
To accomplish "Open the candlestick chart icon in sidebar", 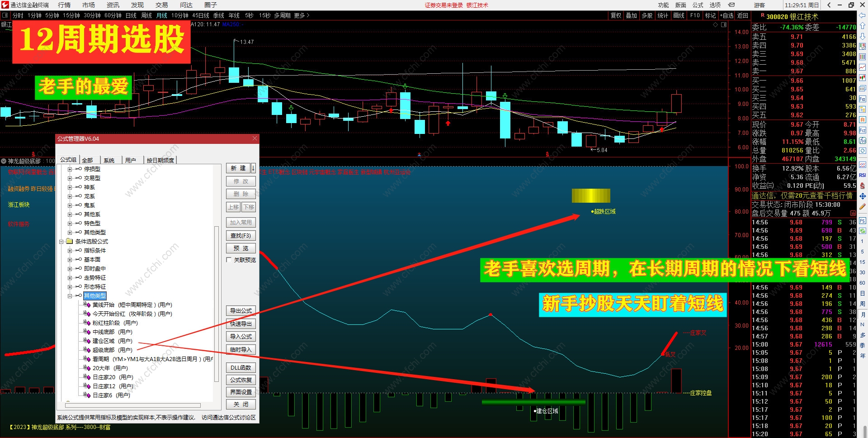I will [x=863, y=78].
